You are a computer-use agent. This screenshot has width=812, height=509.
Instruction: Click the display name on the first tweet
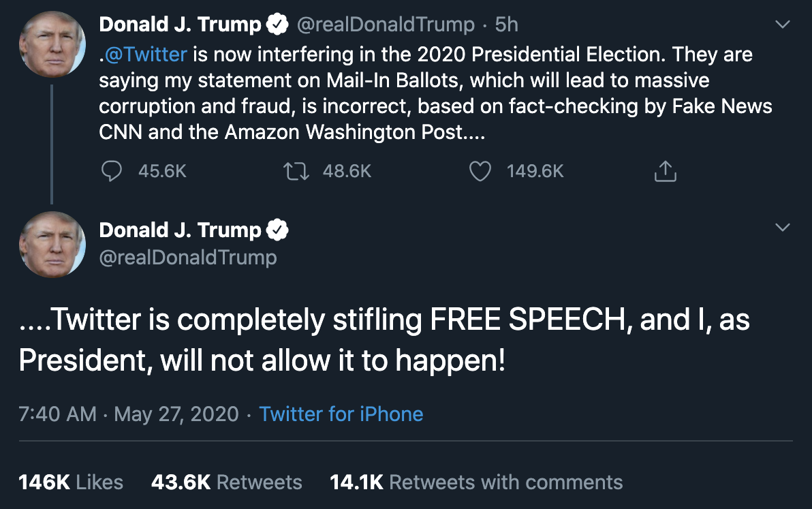180,25
